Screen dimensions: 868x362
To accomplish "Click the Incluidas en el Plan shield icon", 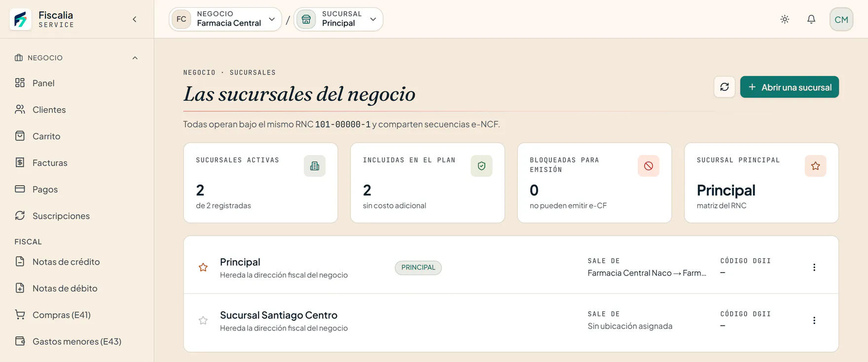I will click(x=481, y=166).
